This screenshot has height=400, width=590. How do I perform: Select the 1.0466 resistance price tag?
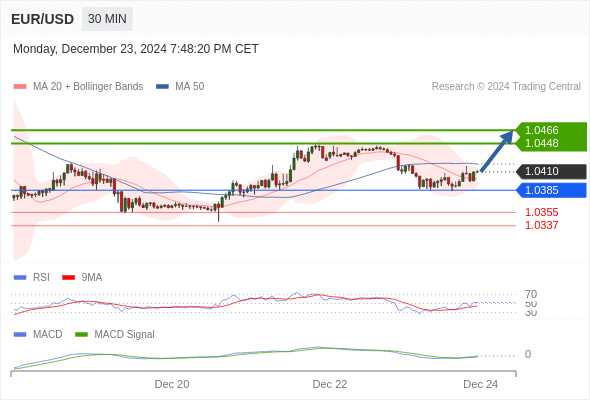551,130
